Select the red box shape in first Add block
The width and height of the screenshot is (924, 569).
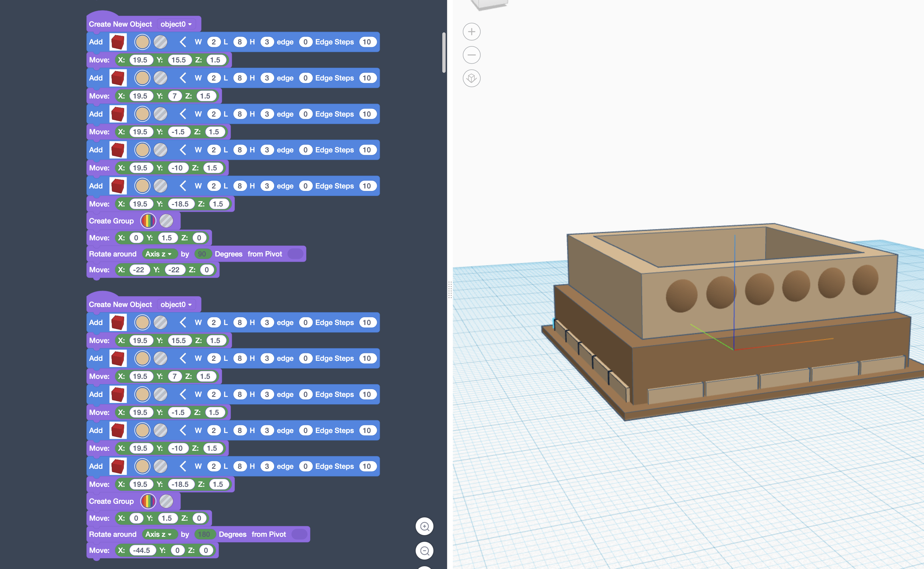(x=118, y=42)
